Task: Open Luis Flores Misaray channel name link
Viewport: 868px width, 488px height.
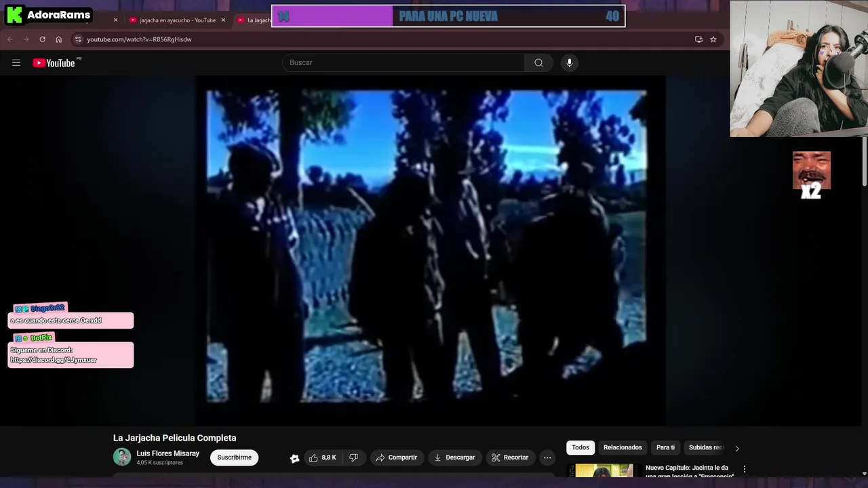Action: point(167,453)
